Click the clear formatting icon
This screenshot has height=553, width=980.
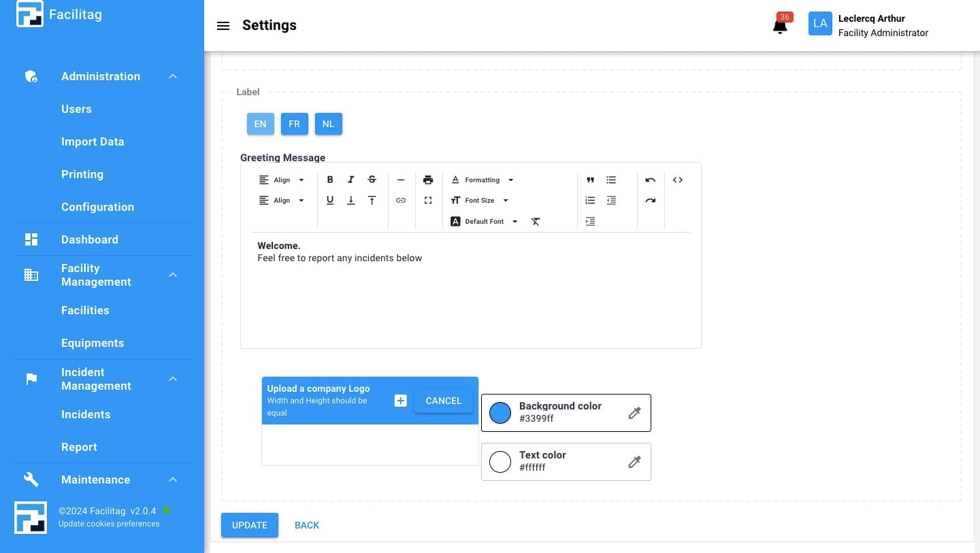click(x=536, y=222)
